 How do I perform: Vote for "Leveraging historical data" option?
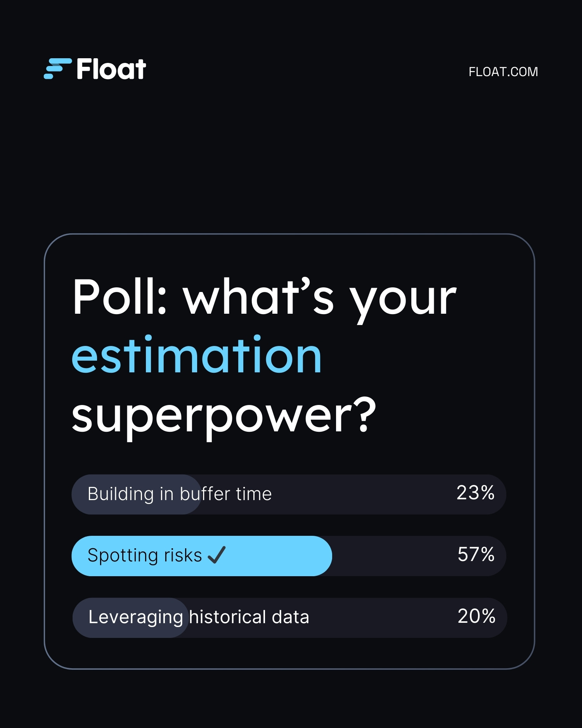click(x=199, y=617)
